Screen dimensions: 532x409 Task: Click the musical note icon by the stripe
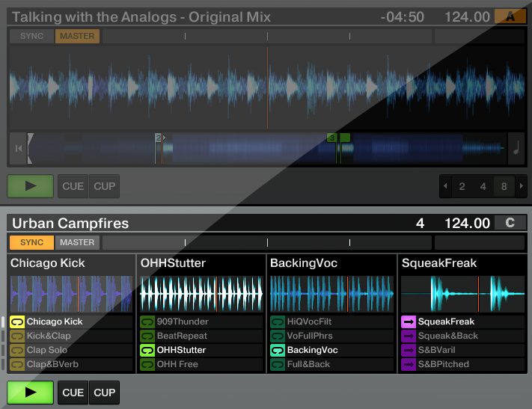point(516,147)
